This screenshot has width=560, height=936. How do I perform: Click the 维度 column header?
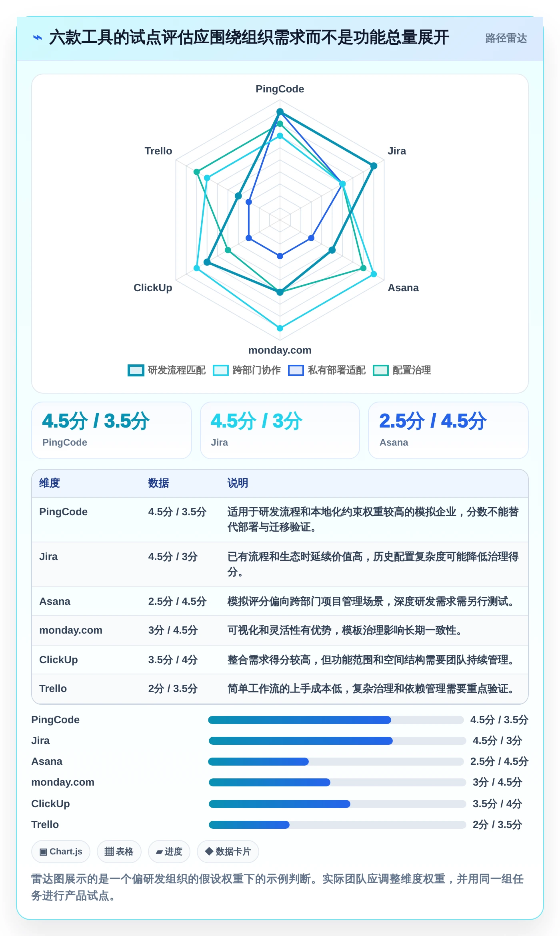[50, 483]
